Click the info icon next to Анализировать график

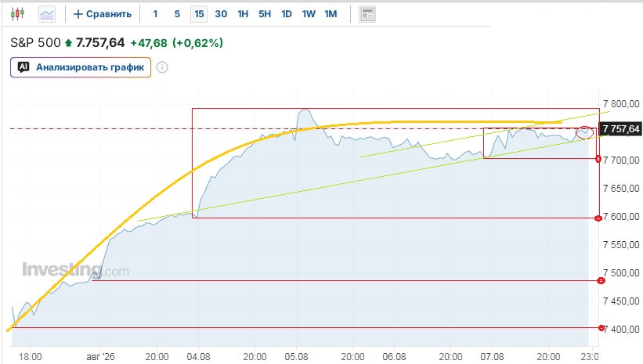[162, 67]
